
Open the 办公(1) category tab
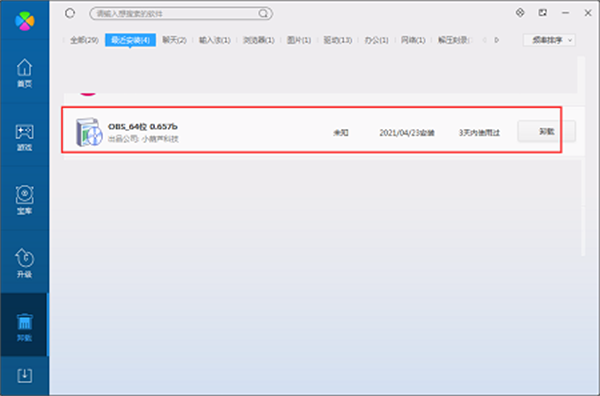coord(377,40)
